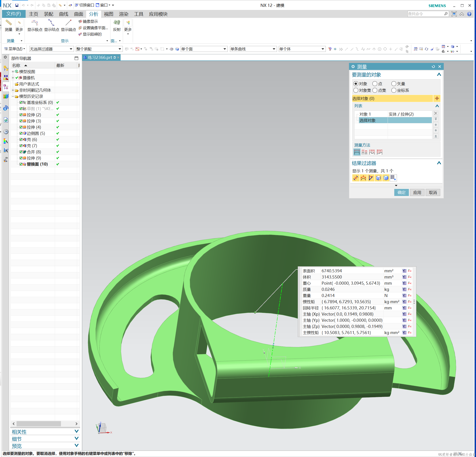Image resolution: width=476 pixels, height=457 pixels.
Task: Click the 取消 button
Action: (433, 193)
